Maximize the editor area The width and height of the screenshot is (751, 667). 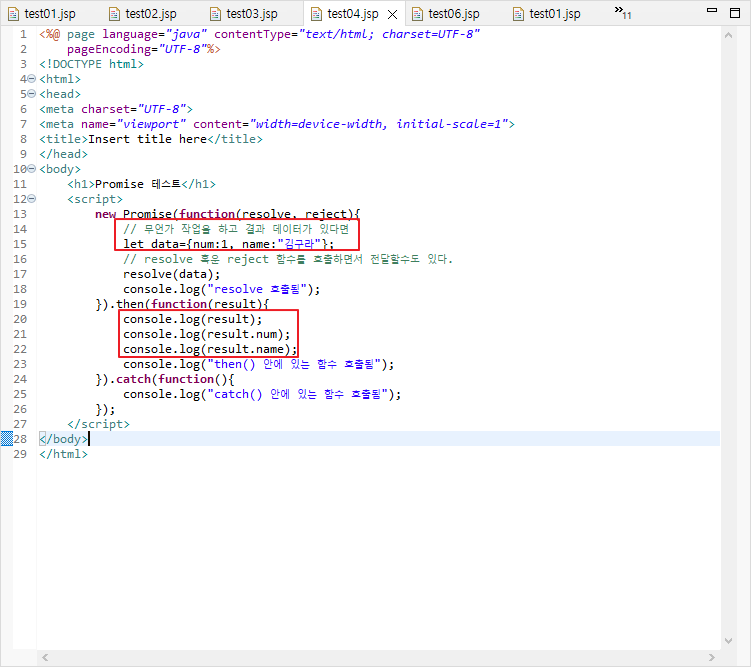point(735,13)
